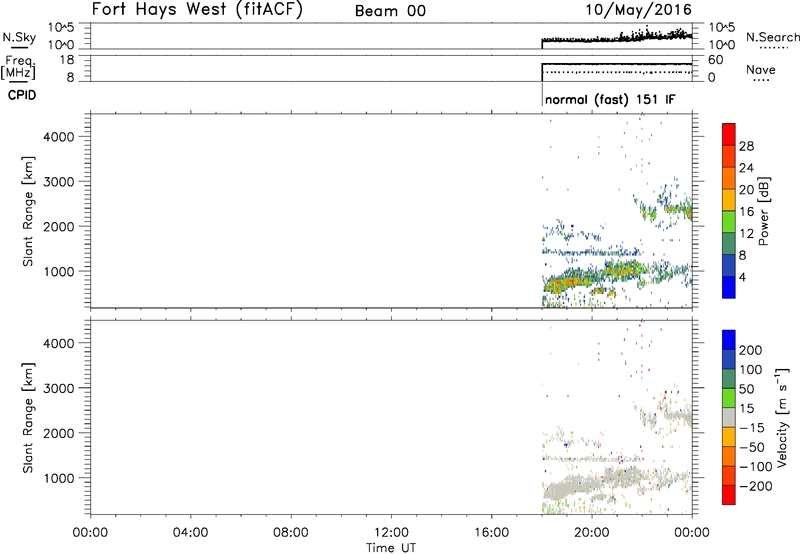Select the Beam 00 label
800x554 pixels.
point(390,11)
